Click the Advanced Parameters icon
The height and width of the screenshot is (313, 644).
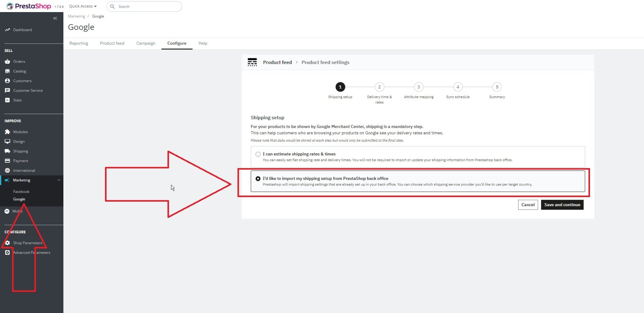coord(7,253)
